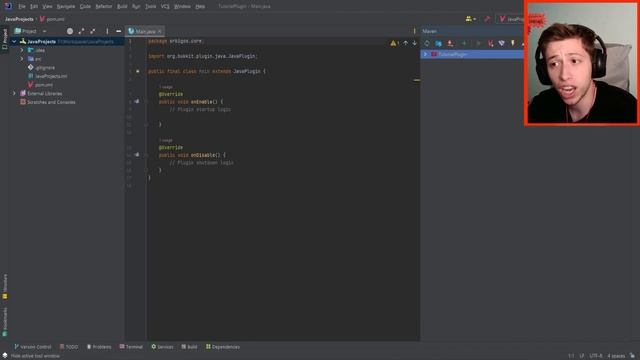Collapse the JavaProjects root node

pos(14,42)
